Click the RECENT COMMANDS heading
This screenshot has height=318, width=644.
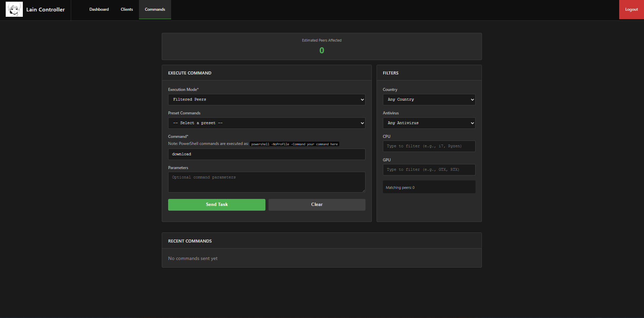[190, 241]
